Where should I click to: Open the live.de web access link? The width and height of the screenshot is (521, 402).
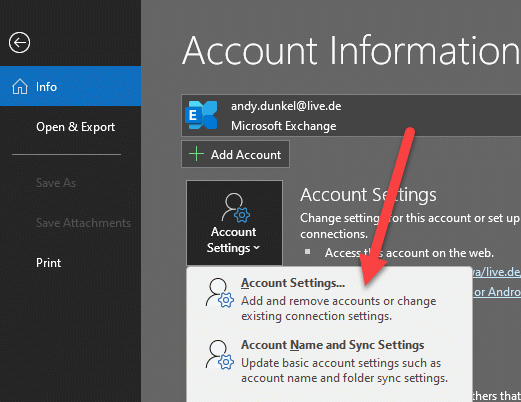coord(496,272)
